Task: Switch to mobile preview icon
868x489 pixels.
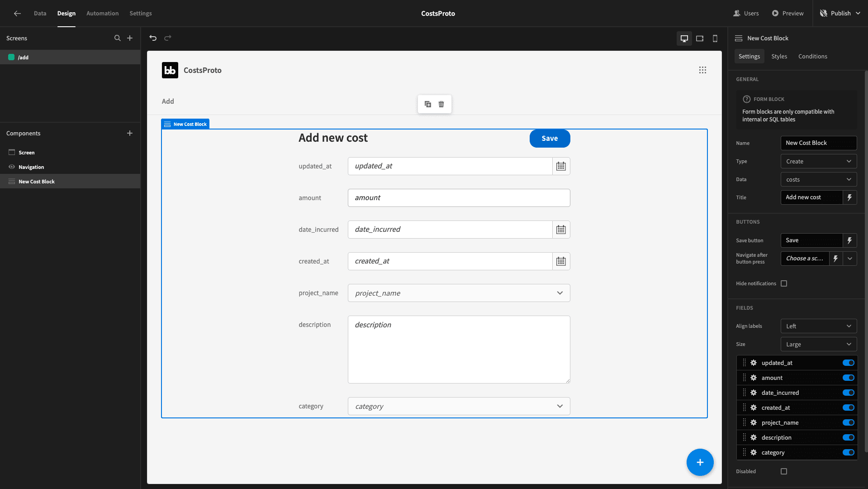Action: (x=715, y=38)
